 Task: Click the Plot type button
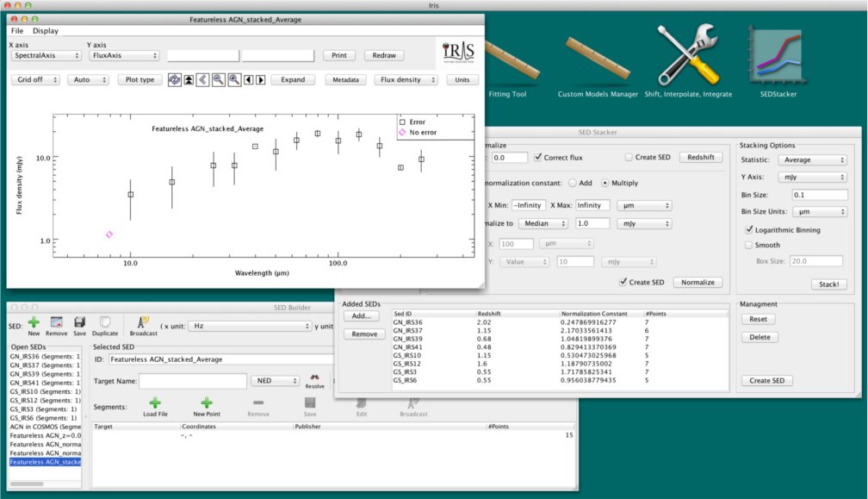click(x=140, y=80)
